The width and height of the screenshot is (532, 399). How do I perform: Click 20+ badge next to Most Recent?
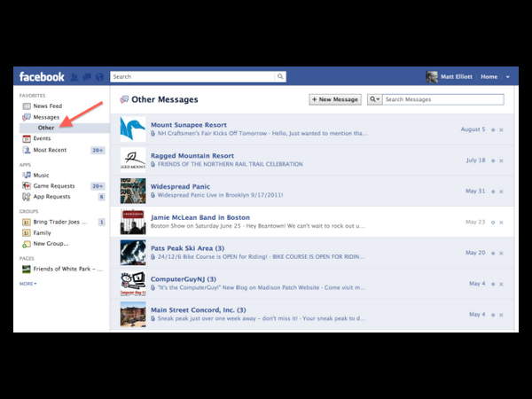[x=98, y=151]
